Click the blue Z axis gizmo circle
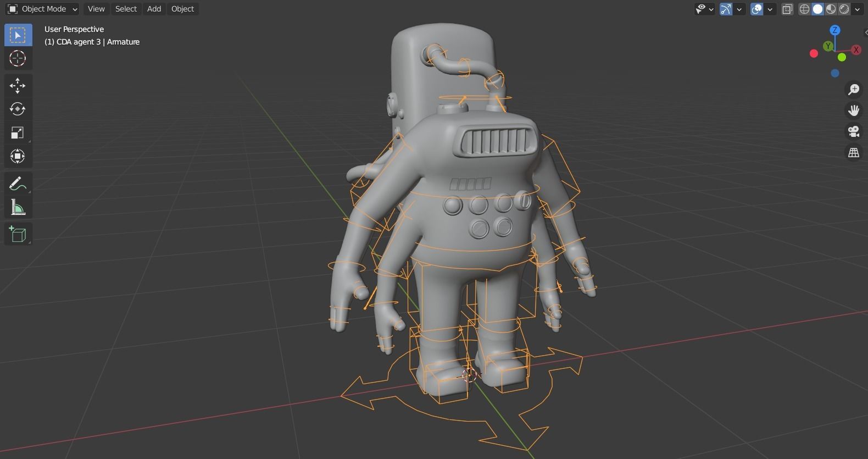The height and width of the screenshot is (459, 868). 835,30
